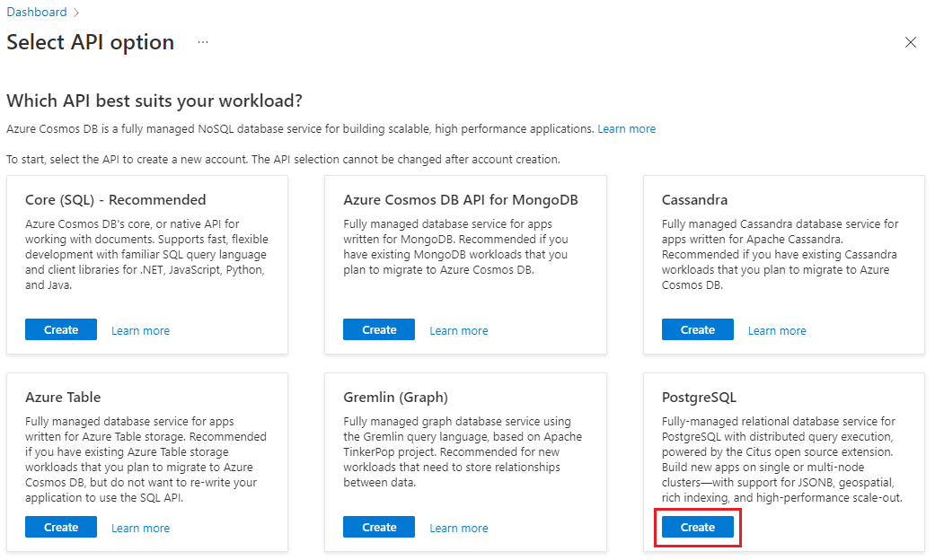
Task: Create an Azure Cosmos DB API for MongoDB account
Action: click(x=378, y=329)
